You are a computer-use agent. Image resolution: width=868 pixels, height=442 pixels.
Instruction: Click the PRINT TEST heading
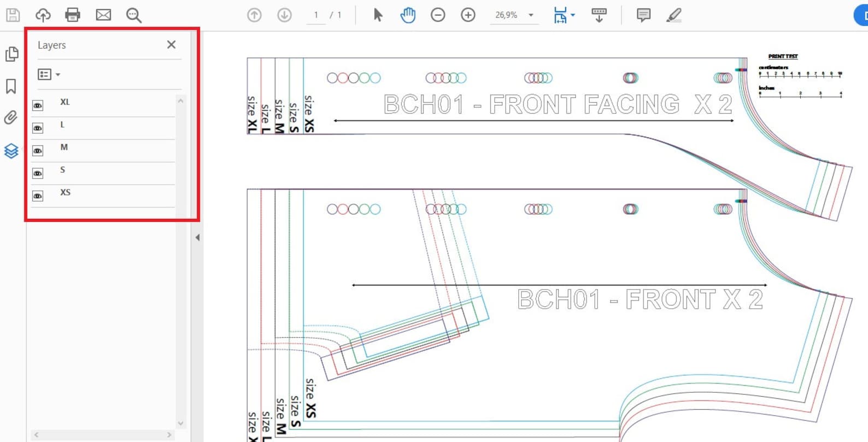coord(783,56)
